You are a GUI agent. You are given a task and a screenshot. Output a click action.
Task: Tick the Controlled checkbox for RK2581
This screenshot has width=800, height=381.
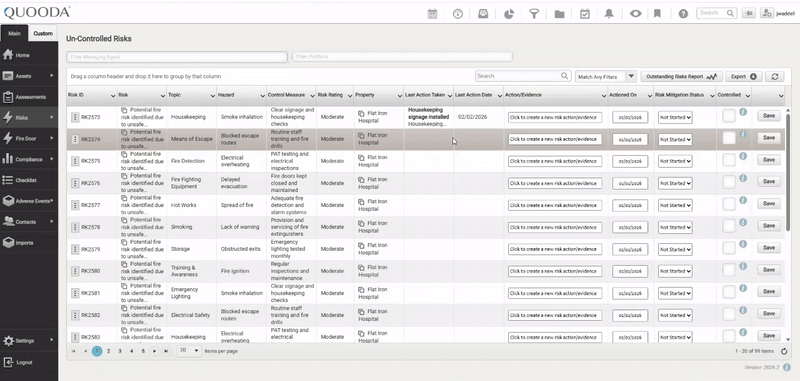729,292
